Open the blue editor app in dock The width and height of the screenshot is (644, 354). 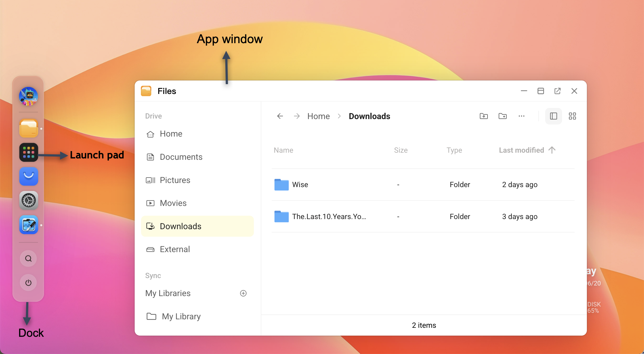[x=28, y=225]
